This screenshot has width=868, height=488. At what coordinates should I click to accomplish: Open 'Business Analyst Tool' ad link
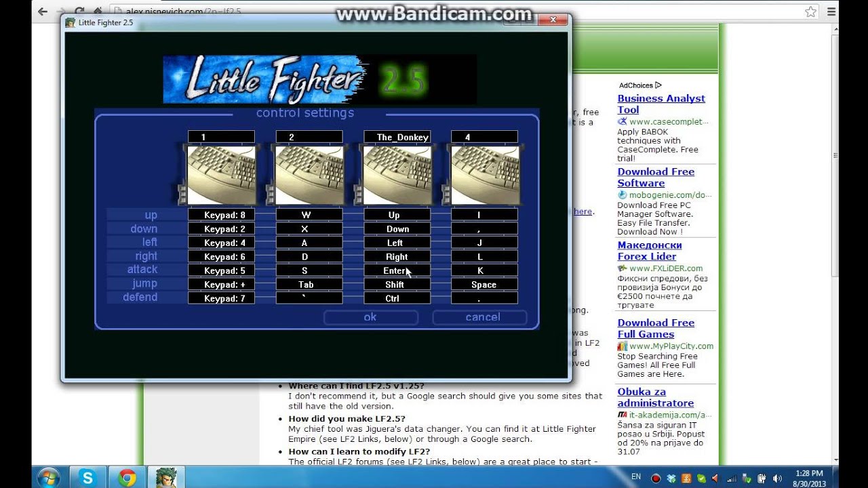[661, 104]
